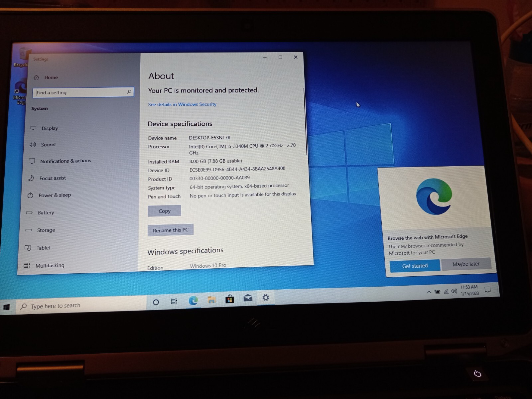The image size is (532, 399).
Task: Open See details in Windows Security link
Action: pyautogui.click(x=182, y=104)
